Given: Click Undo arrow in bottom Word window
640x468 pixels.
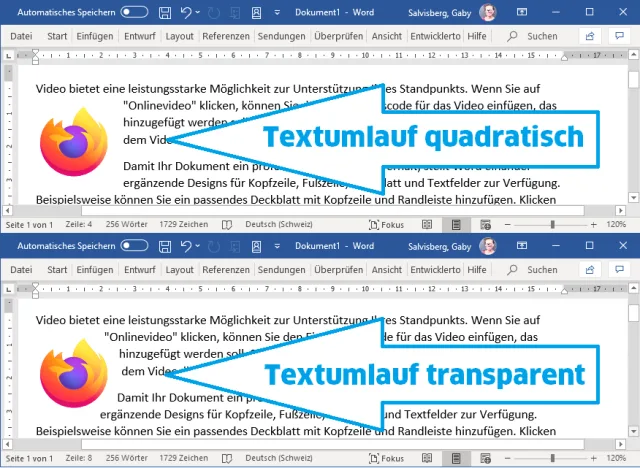Looking at the screenshot, I should pyautogui.click(x=186, y=246).
